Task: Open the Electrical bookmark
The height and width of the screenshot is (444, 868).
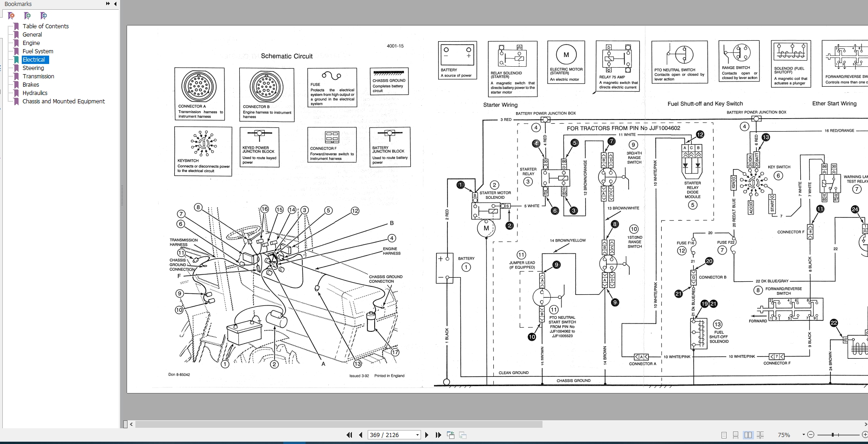Action: pyautogui.click(x=34, y=59)
